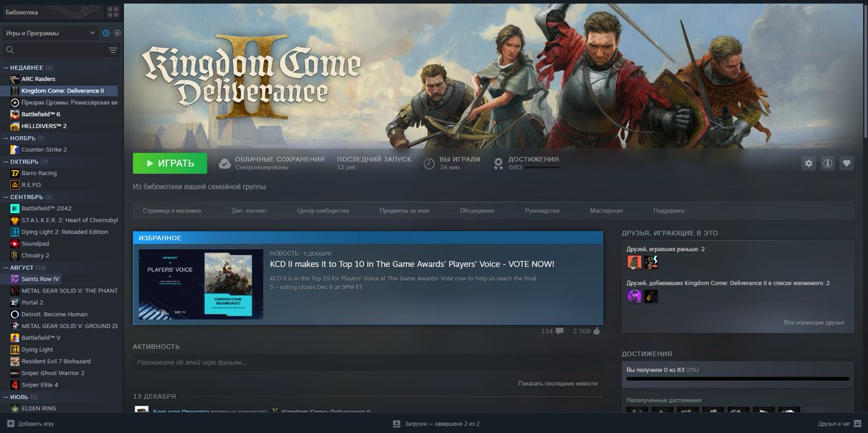Open the Игры и Программы dropdown
The width and height of the screenshot is (868, 433).
49,33
